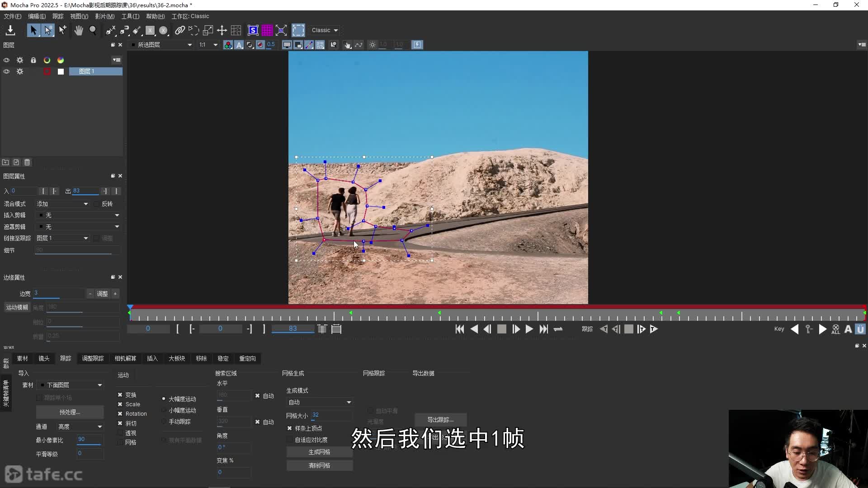Click the Track Backwards button

coord(604,329)
